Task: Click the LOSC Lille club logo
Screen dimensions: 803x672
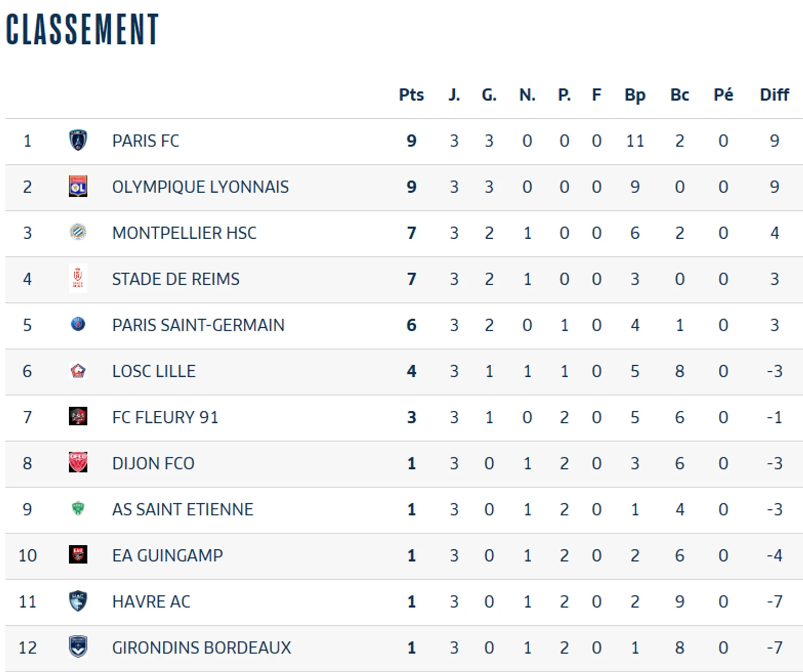Action: (x=78, y=371)
